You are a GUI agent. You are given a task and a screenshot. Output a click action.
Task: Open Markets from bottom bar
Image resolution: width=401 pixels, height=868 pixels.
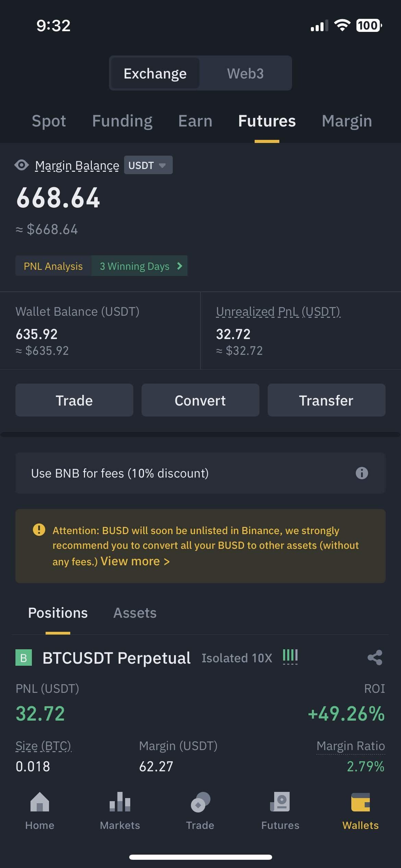click(x=120, y=811)
